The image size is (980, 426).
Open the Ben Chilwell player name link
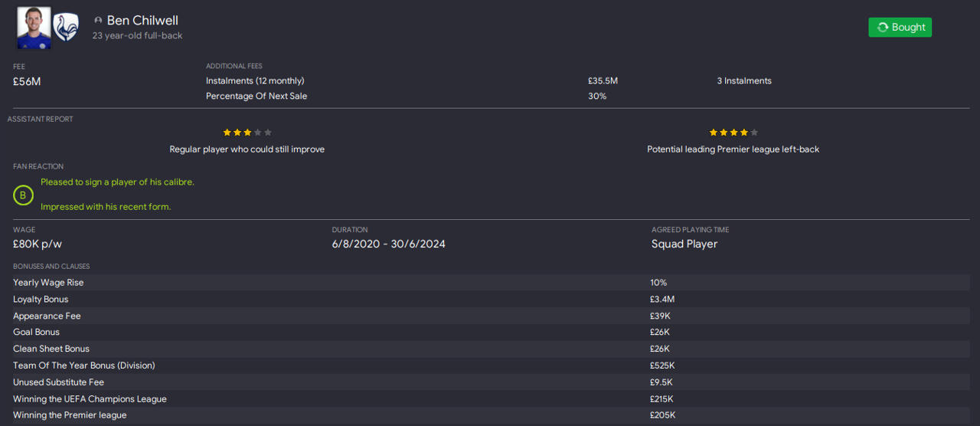click(142, 21)
